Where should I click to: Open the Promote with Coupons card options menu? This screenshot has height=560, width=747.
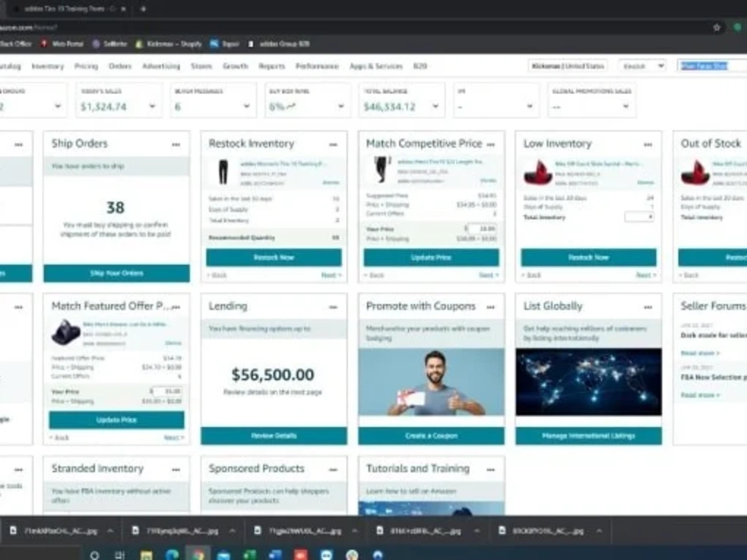(491, 307)
